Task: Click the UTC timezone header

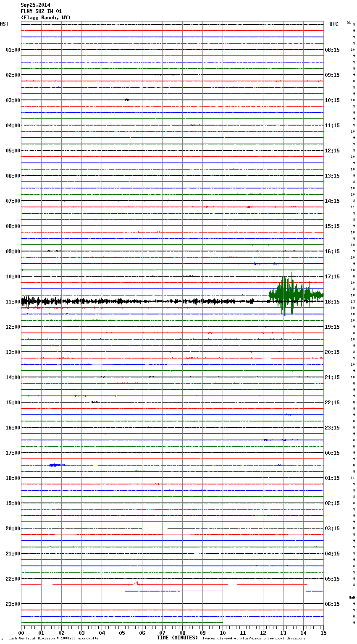Action: (x=333, y=24)
